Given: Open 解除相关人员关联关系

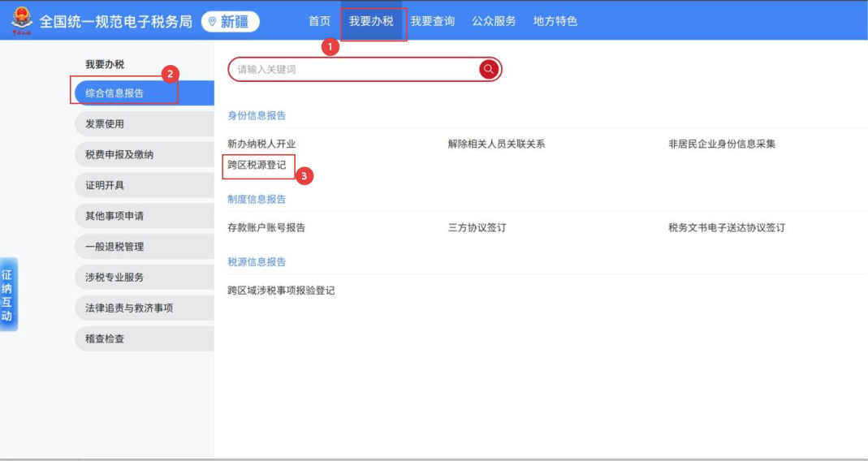Looking at the screenshot, I should [x=497, y=144].
